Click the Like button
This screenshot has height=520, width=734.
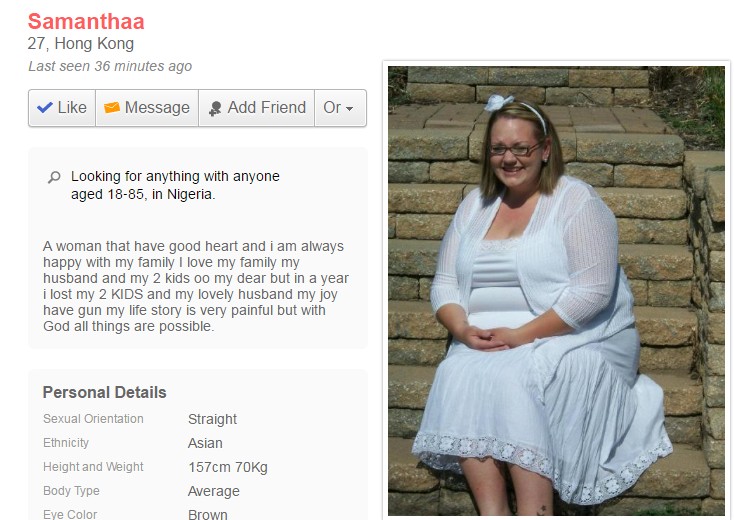click(62, 108)
